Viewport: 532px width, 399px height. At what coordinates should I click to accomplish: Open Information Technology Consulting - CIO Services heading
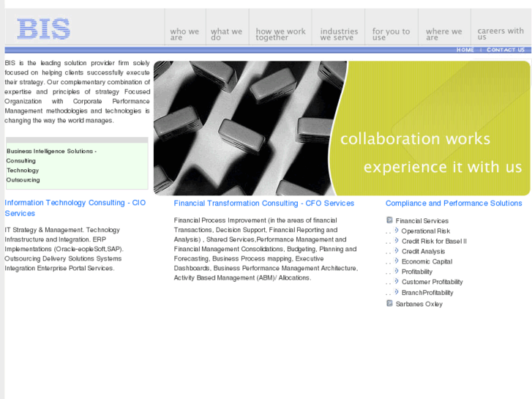pos(75,208)
